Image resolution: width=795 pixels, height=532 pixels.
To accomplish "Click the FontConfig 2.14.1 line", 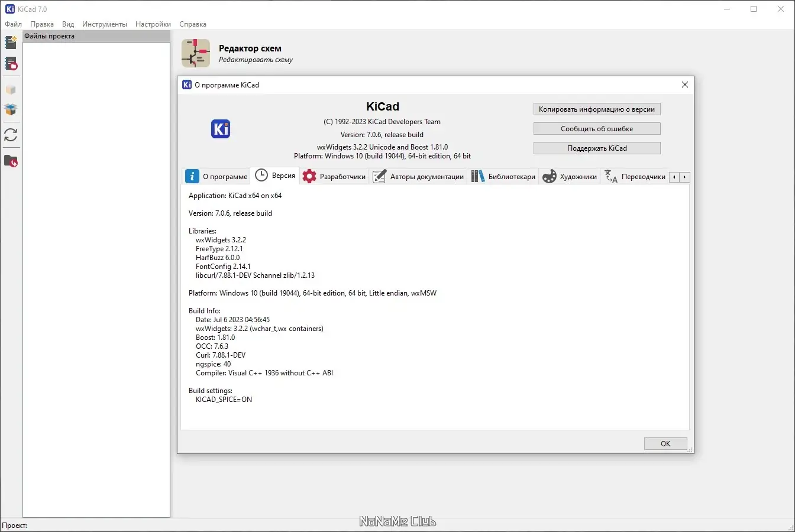I will [x=224, y=267].
